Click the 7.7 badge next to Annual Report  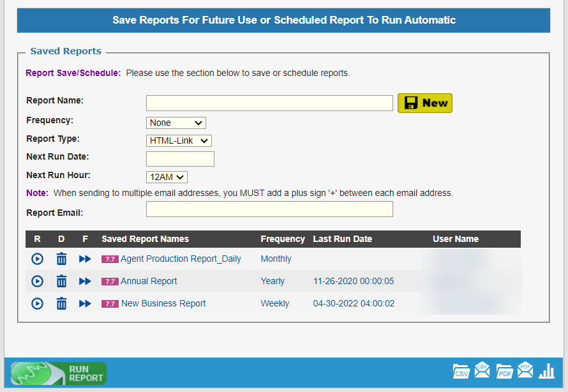[110, 281]
